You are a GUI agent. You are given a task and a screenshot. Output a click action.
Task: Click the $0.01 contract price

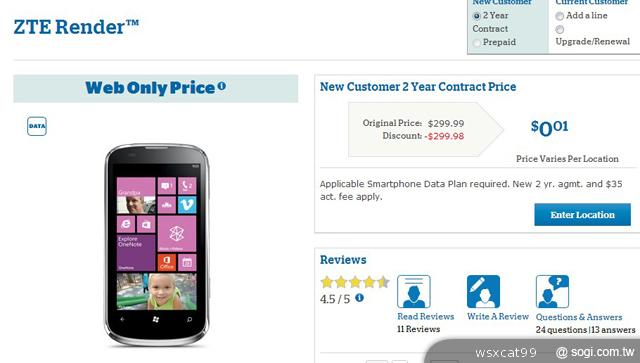(x=549, y=128)
